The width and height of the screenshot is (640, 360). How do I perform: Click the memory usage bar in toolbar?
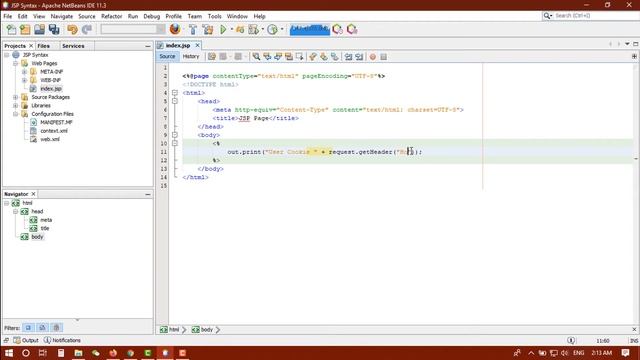tap(310, 29)
